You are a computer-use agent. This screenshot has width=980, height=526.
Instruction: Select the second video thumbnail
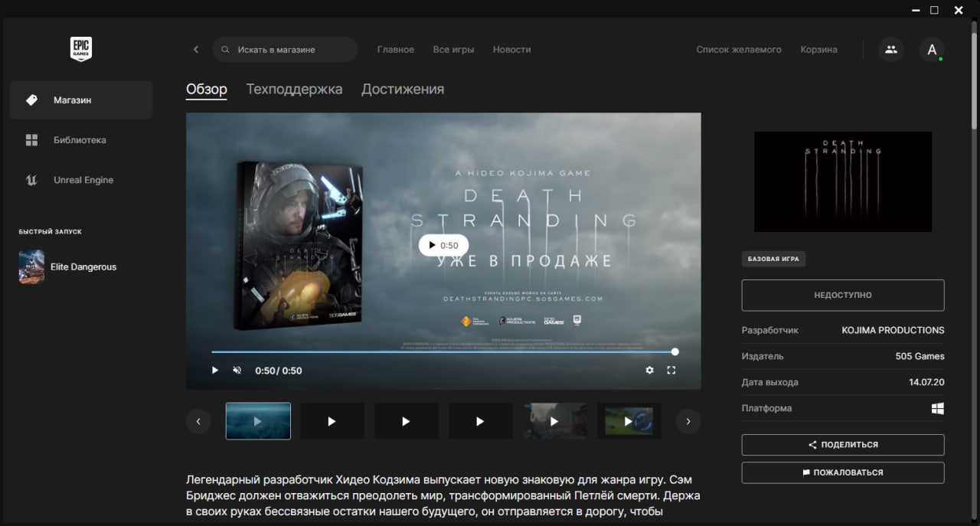point(332,421)
